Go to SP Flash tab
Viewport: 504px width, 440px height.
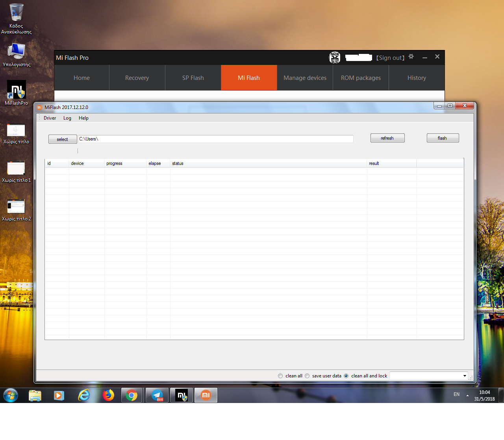click(193, 78)
